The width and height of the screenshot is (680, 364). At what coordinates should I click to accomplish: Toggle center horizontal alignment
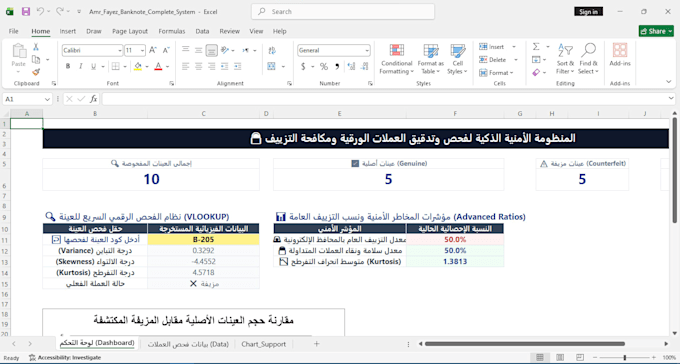click(x=199, y=66)
